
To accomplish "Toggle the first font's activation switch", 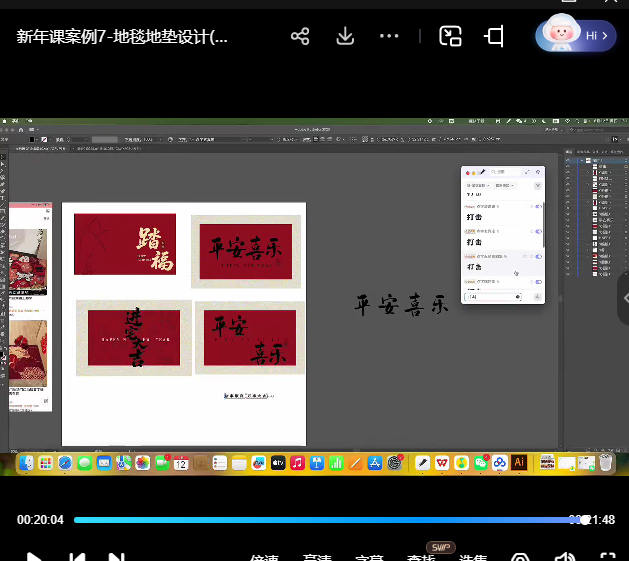I will click(538, 206).
